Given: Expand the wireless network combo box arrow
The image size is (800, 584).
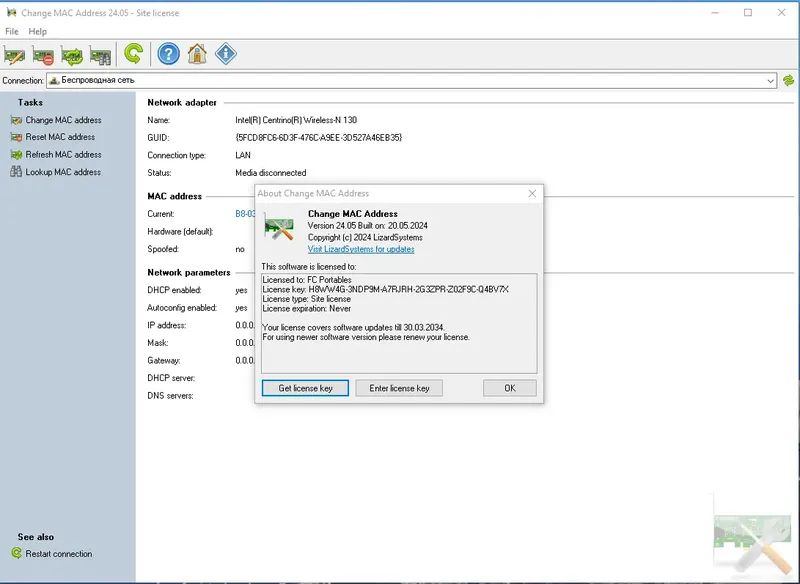Looking at the screenshot, I should click(x=769, y=80).
